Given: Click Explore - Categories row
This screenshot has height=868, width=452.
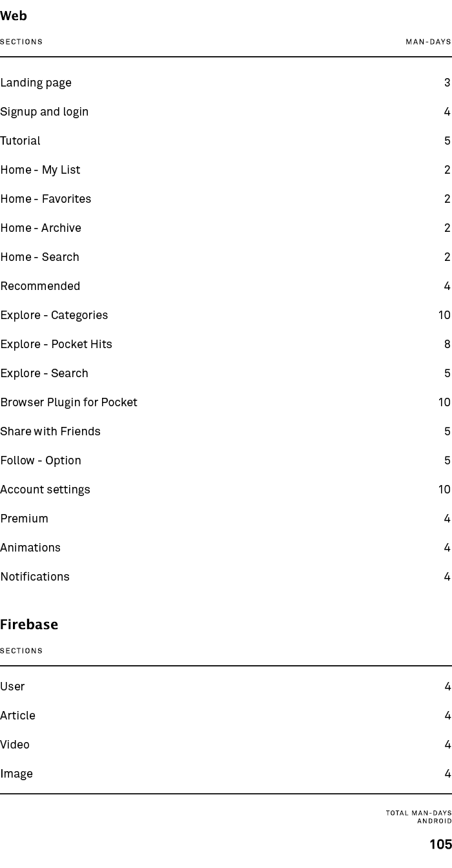Looking at the screenshot, I should point(226,315).
